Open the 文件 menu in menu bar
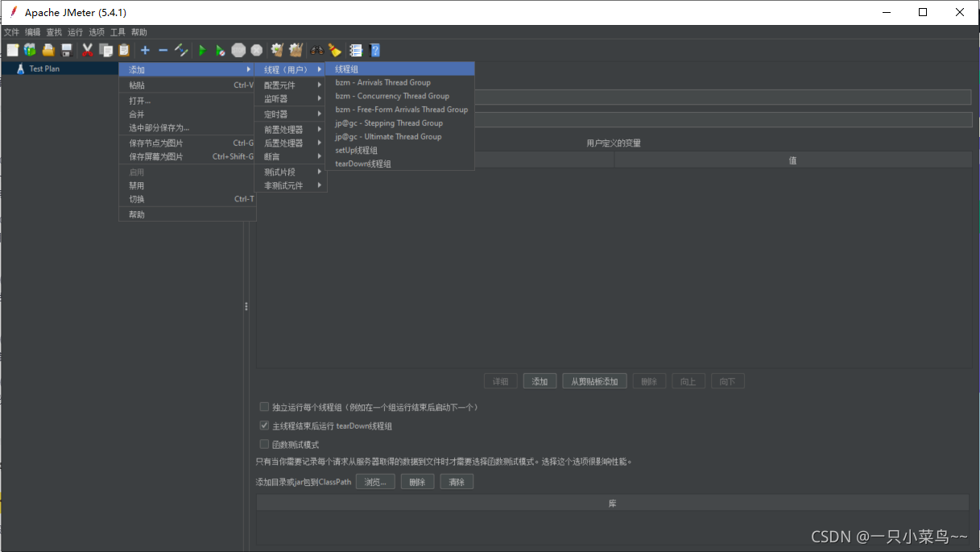This screenshot has width=980, height=552. [x=11, y=32]
